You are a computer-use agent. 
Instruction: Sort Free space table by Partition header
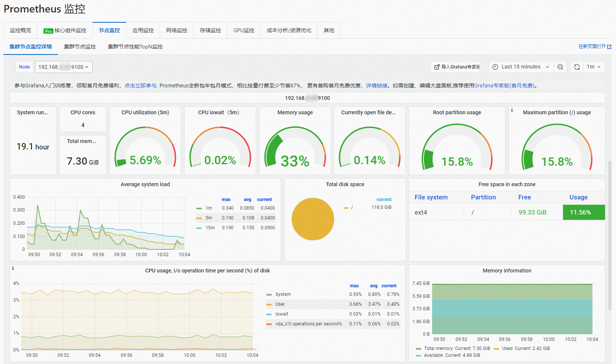tap(483, 197)
